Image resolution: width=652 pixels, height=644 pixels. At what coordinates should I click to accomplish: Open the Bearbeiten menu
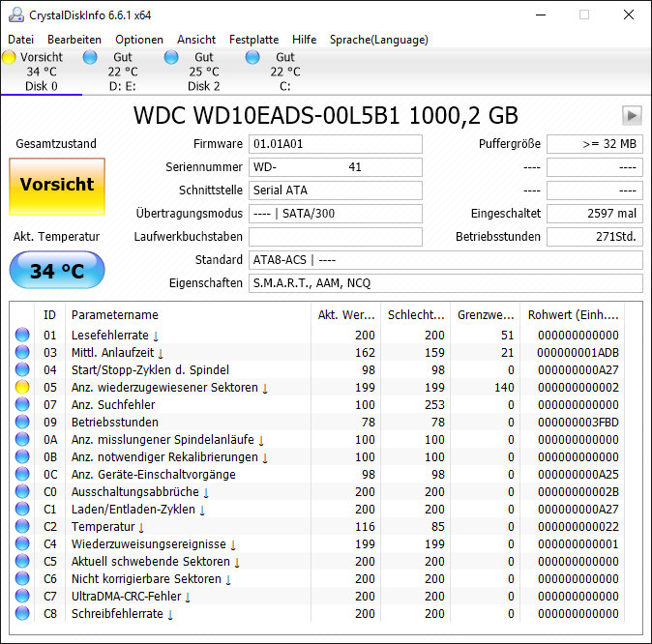pos(74,40)
